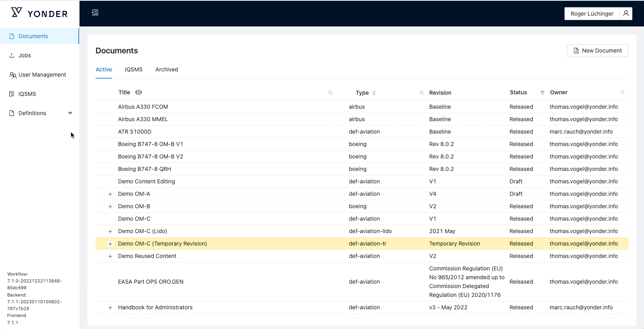
Task: Open the Demo OM-C (Temporary Revision) document
Action: pos(163,244)
